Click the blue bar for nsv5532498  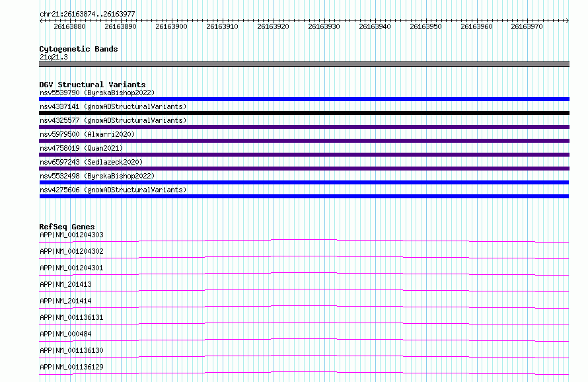click(x=304, y=182)
